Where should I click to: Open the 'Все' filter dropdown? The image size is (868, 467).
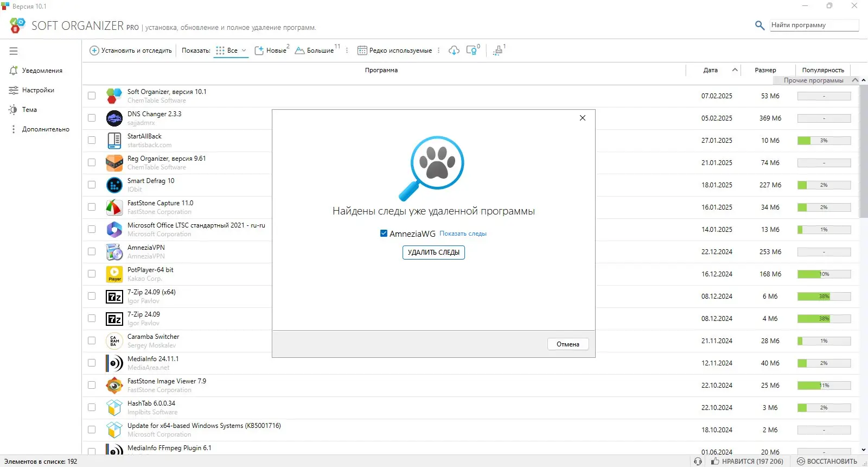pos(231,51)
